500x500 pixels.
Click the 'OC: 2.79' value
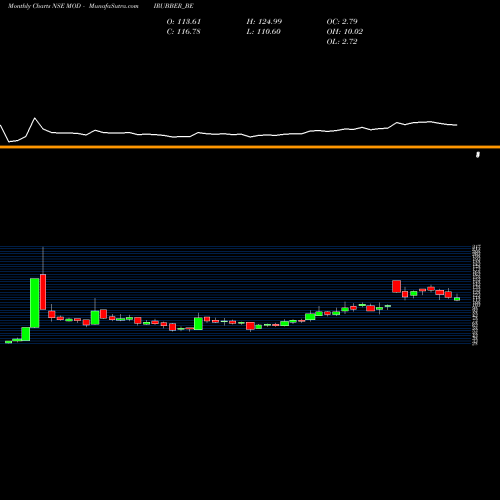click(342, 22)
